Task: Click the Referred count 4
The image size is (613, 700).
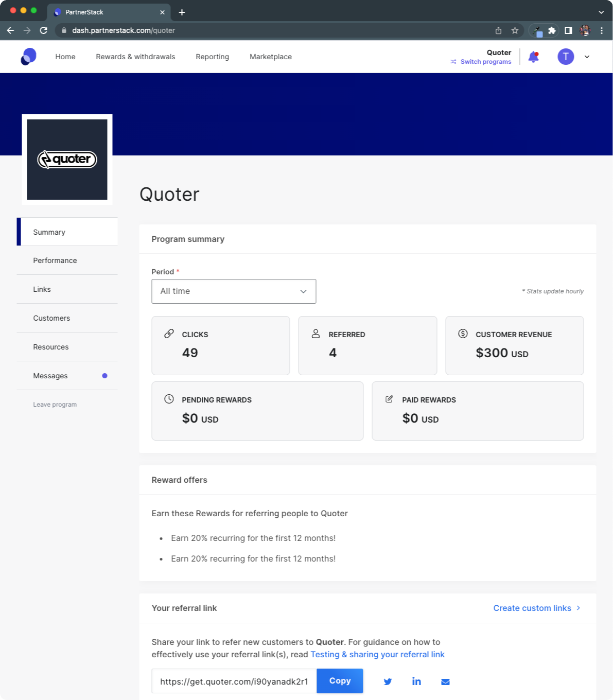Action: pos(332,353)
